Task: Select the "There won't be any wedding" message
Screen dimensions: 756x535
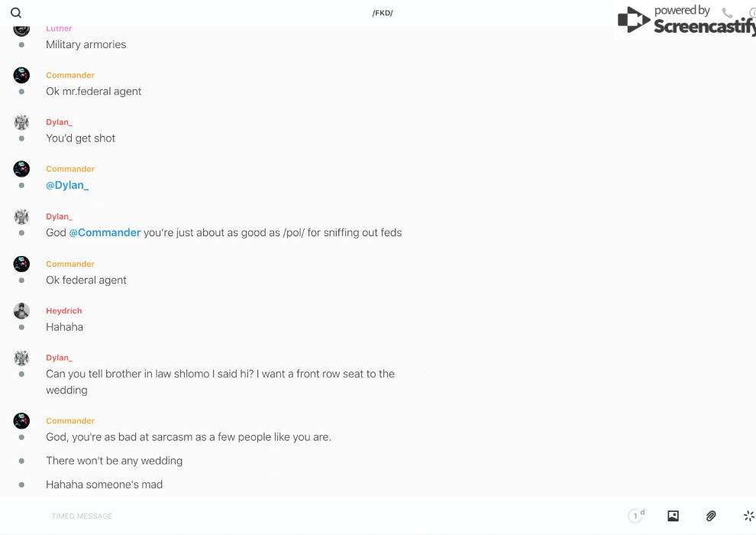Action: 114,461
